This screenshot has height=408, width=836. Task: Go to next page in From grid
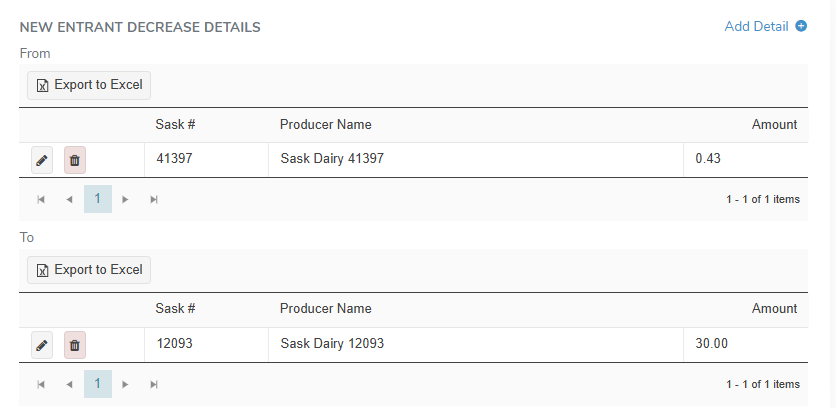[x=125, y=199]
